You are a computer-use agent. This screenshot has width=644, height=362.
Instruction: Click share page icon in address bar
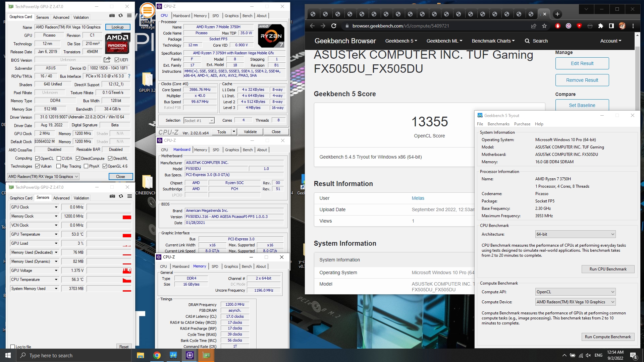pos(534,26)
